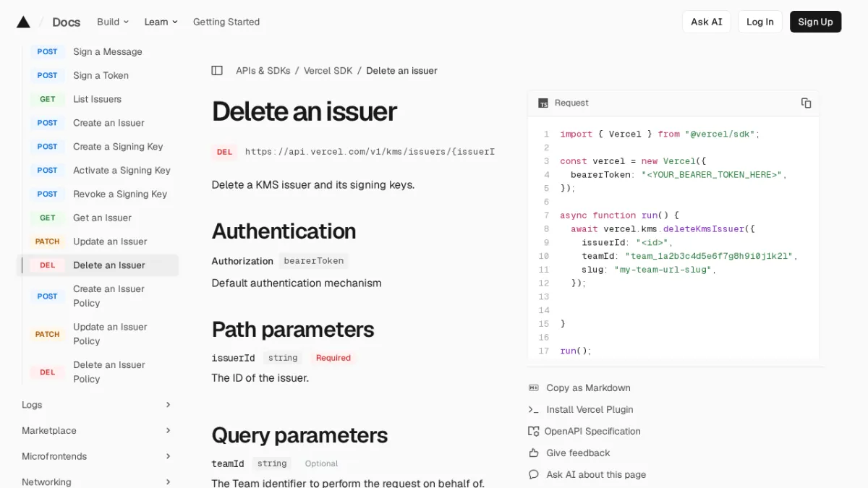This screenshot has width=868, height=488.
Task: Click the OpenAPI Specification icon
Action: (x=534, y=432)
